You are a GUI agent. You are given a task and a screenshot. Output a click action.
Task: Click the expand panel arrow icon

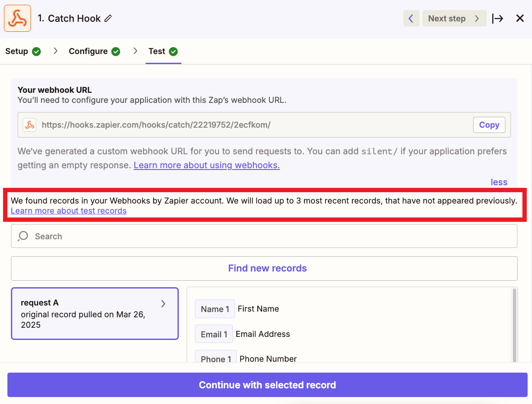[x=498, y=18]
